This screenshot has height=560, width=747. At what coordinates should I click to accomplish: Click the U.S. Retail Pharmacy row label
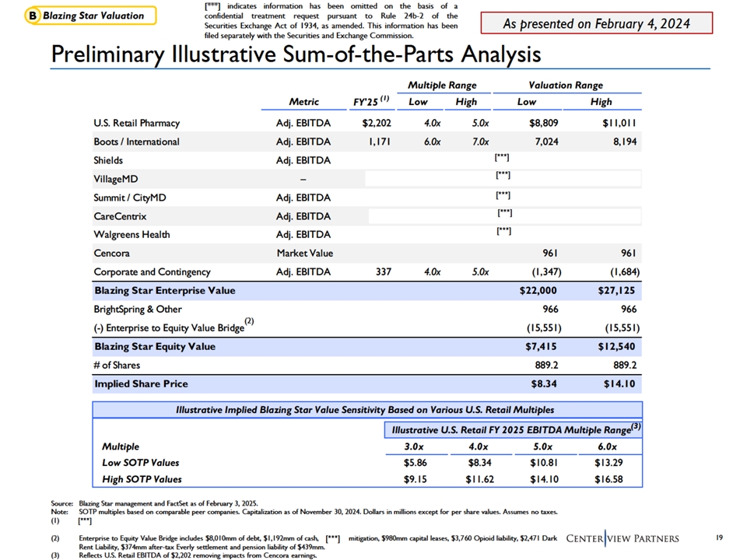pyautogui.click(x=137, y=123)
